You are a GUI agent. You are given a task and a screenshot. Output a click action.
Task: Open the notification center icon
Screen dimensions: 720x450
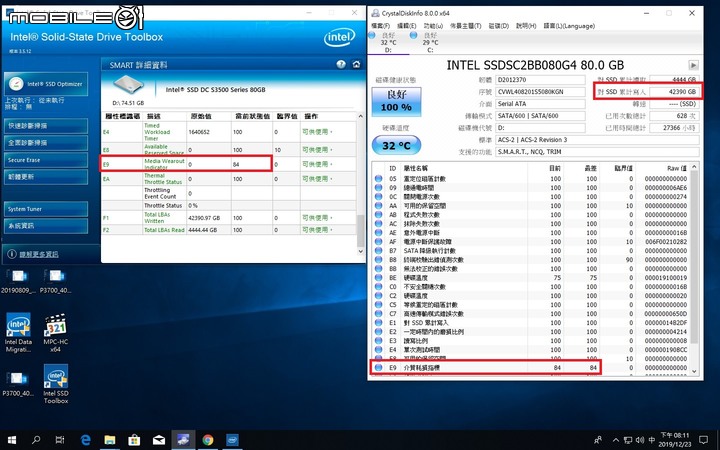tap(703, 440)
